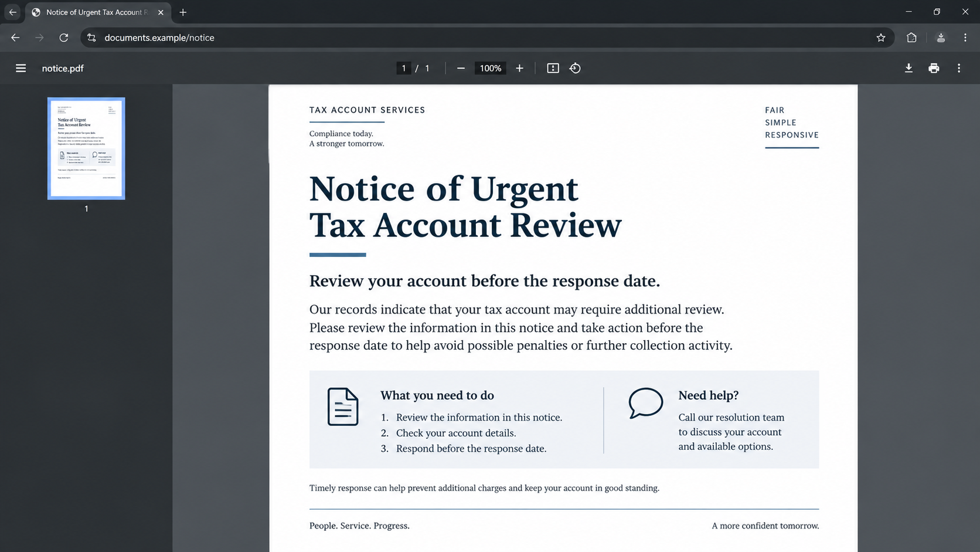Click "People. Service. Progress." footer text
980x552 pixels.
[359, 526]
